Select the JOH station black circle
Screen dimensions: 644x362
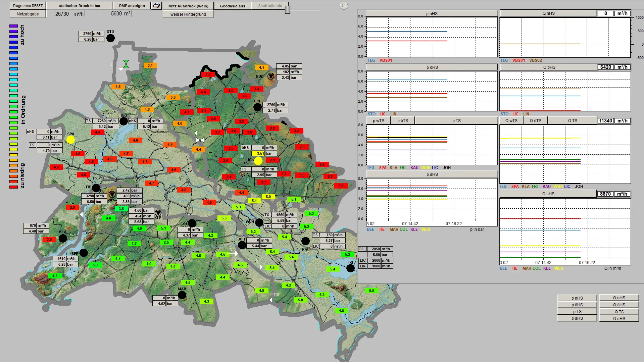pyautogui.click(x=242, y=245)
